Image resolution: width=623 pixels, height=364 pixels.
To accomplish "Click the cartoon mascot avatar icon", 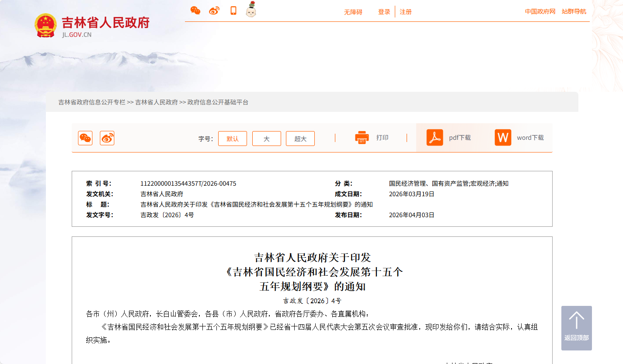I will click(x=251, y=10).
